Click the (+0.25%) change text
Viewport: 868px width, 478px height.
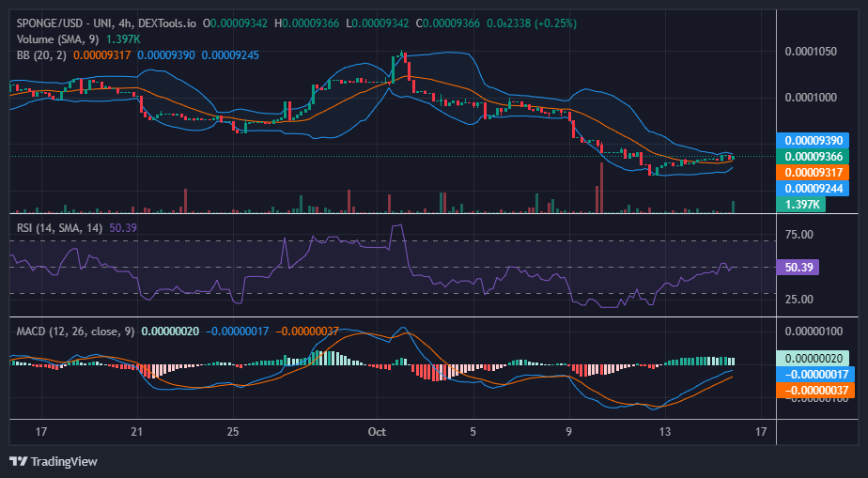click(555, 23)
